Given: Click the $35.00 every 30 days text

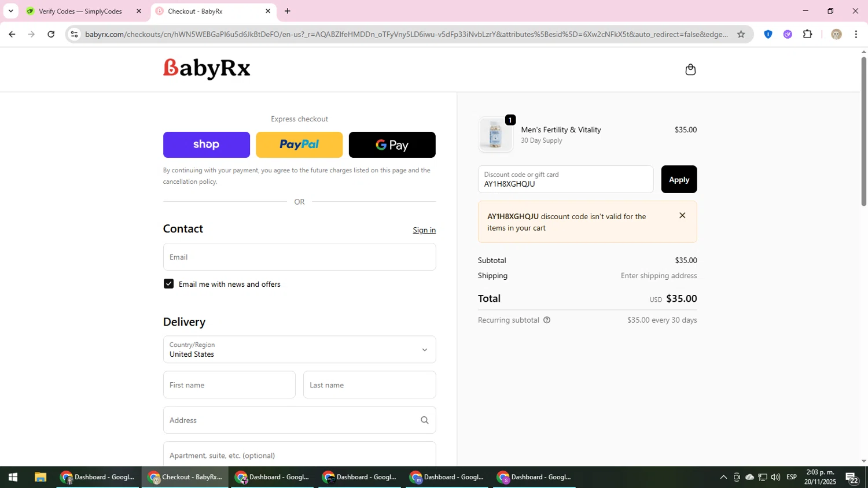Looking at the screenshot, I should click(662, 320).
